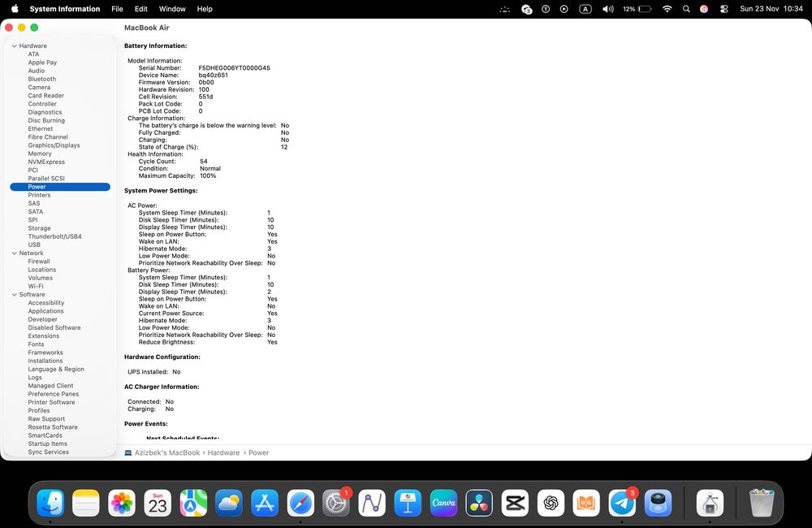
Task: Select Language & Region in sidebar
Action: click(x=56, y=370)
